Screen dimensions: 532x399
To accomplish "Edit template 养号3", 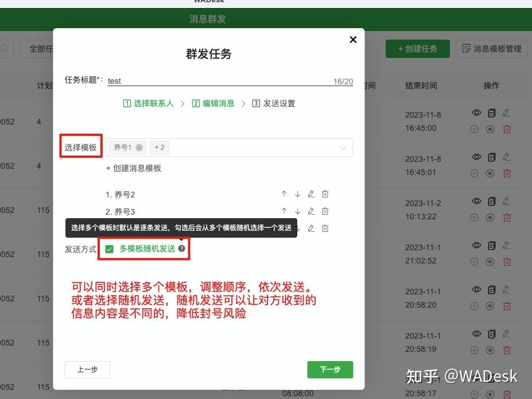I will click(311, 211).
